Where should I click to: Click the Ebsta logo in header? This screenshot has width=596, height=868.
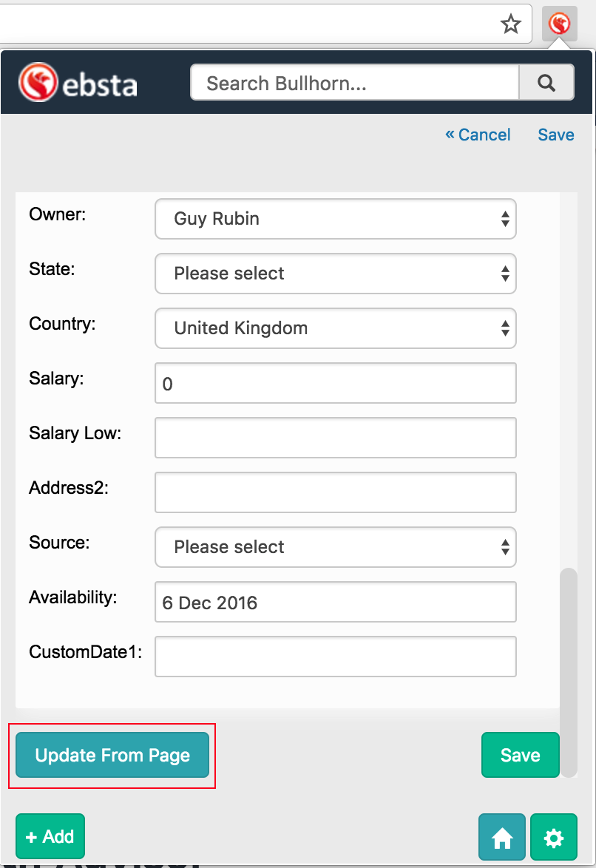[78, 83]
